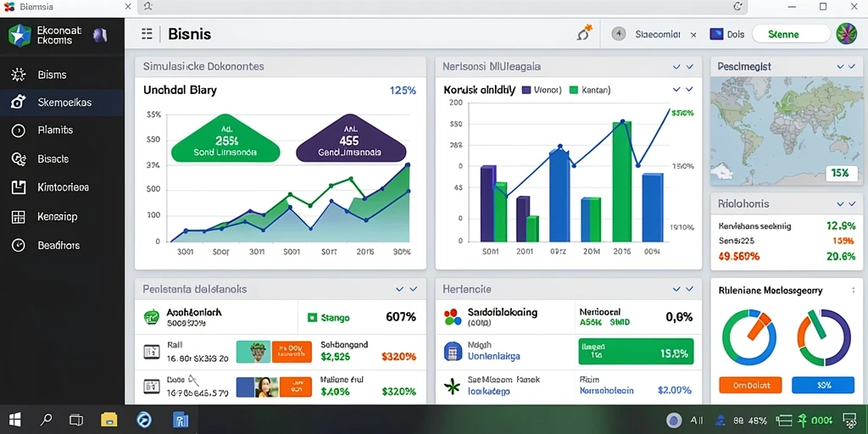Open the Plamits sidebar entry

pyautogui.click(x=61, y=130)
